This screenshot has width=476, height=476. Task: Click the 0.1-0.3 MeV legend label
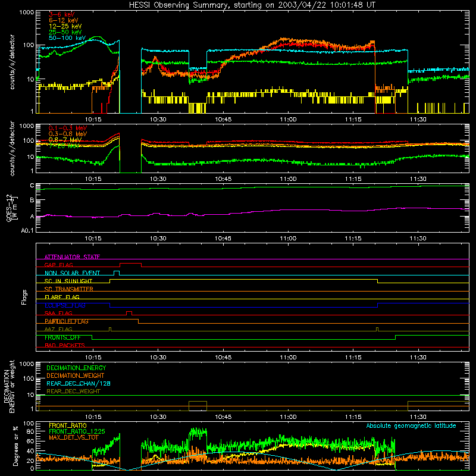pos(68,128)
